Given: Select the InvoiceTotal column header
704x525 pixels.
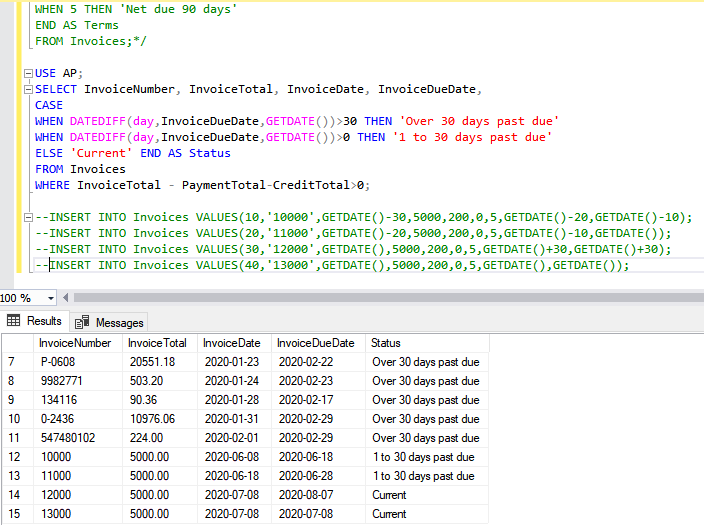Looking at the screenshot, I should tap(159, 343).
